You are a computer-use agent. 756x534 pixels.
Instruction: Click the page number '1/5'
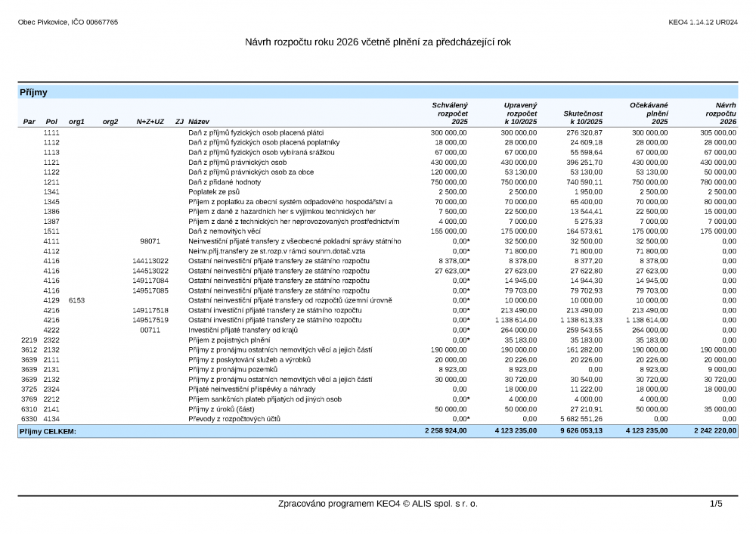pyautogui.click(x=716, y=504)
